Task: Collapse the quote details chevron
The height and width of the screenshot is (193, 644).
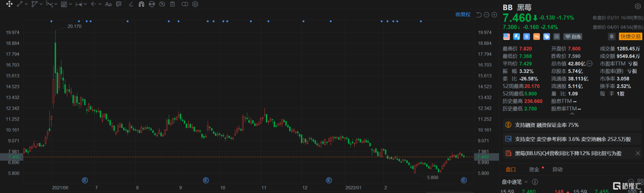Action: 572,113
